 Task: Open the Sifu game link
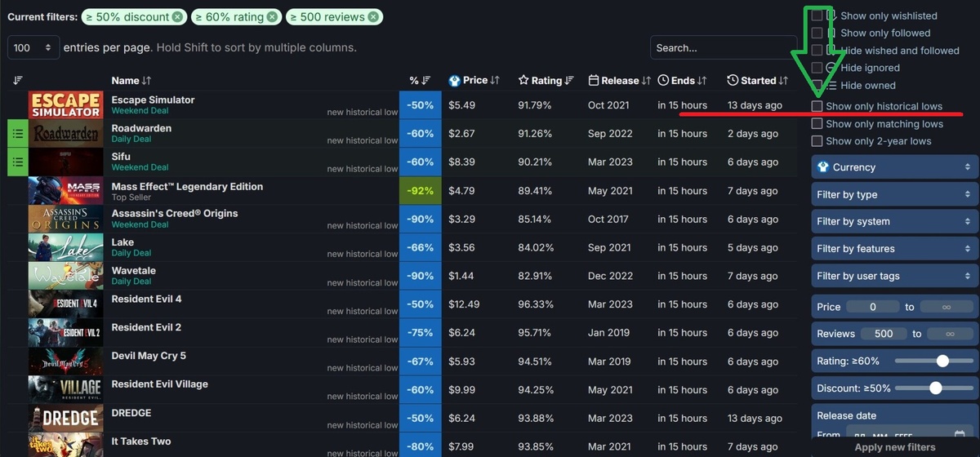pyautogui.click(x=121, y=157)
